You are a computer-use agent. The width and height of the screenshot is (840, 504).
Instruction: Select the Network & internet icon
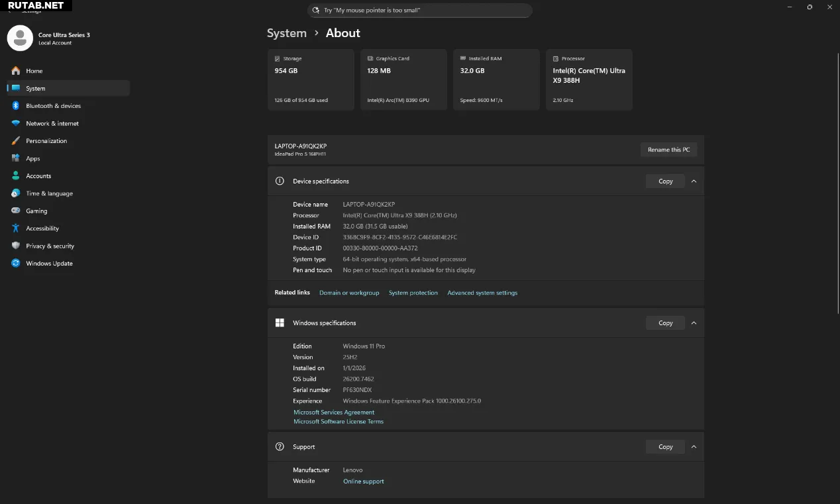point(15,124)
